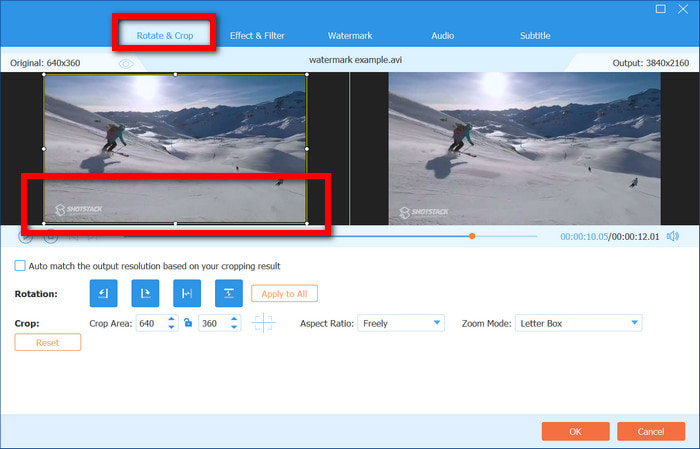Maximize the editor window
Viewport: 700px width, 449px height.
pos(661,9)
